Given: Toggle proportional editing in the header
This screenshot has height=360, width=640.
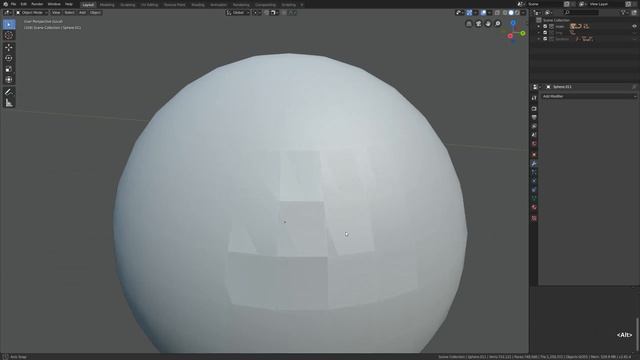Looking at the screenshot, I should [x=284, y=13].
